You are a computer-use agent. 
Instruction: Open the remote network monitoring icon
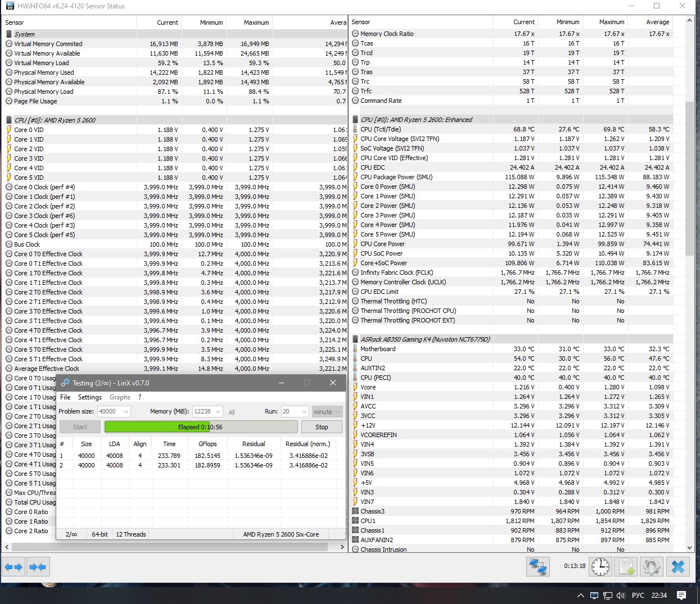(538, 566)
